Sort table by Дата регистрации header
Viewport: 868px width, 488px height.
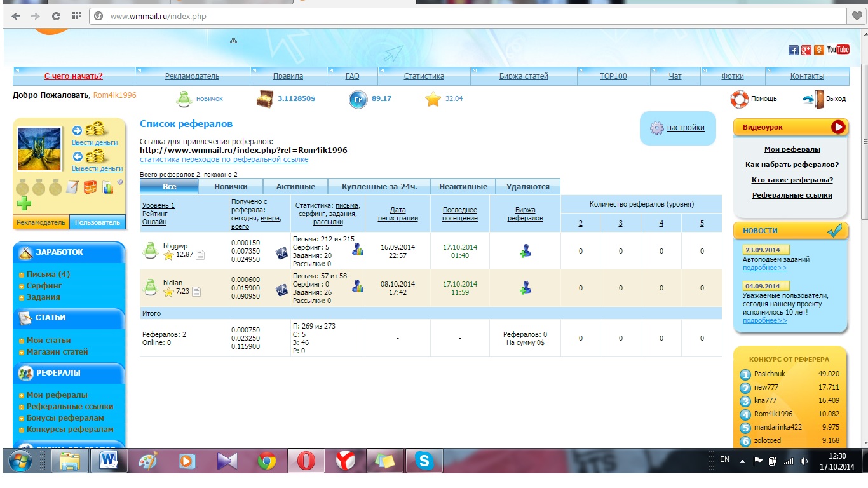398,214
